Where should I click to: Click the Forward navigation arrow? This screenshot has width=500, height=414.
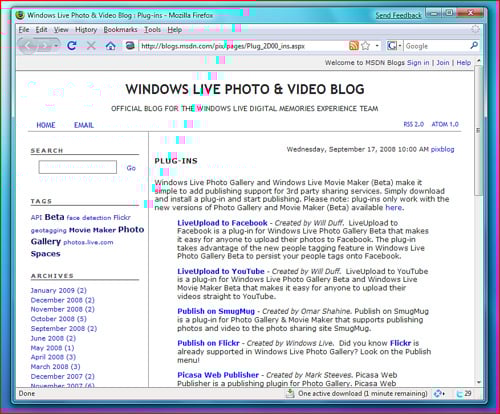click(x=46, y=46)
